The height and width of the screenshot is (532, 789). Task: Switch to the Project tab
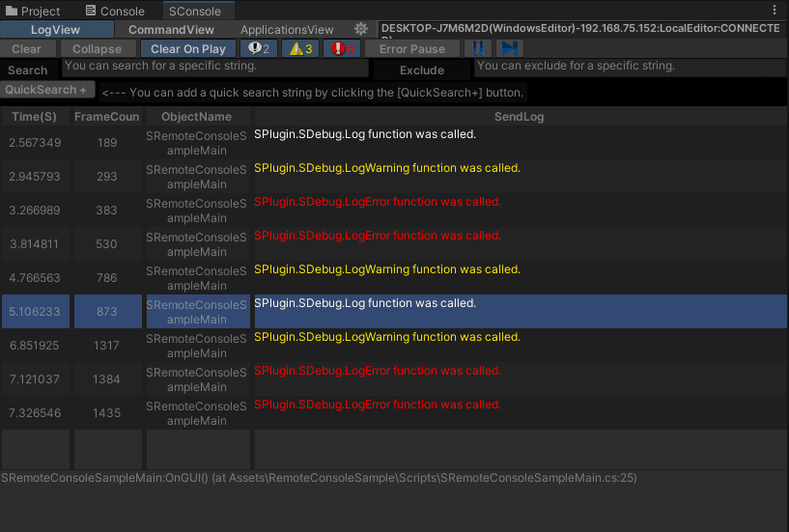pos(34,12)
